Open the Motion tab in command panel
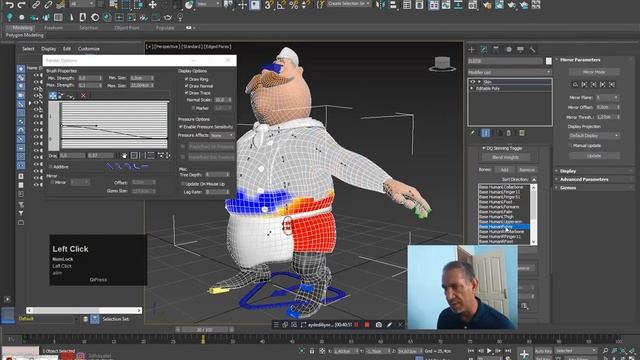Viewport: 640px width, 360px height. pos(509,49)
